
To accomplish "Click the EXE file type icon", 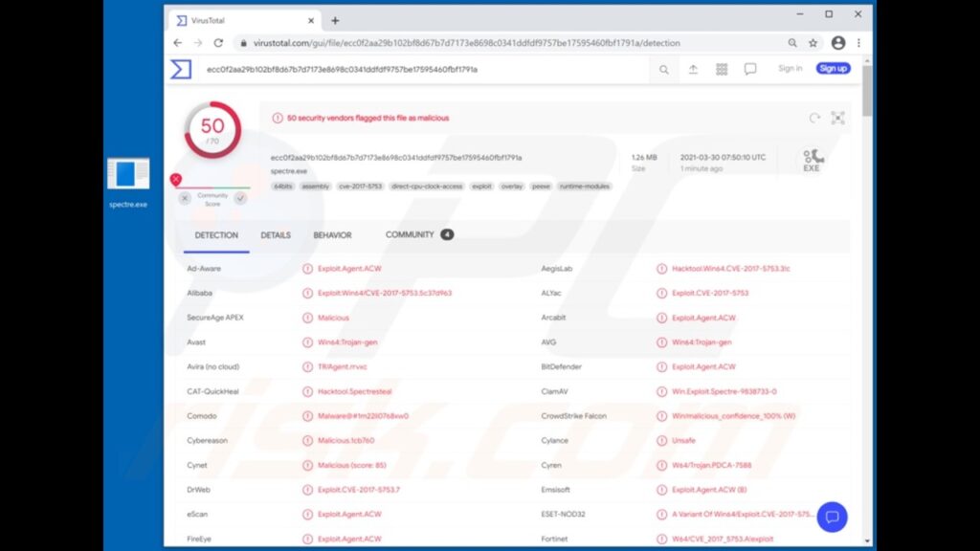I will [813, 160].
